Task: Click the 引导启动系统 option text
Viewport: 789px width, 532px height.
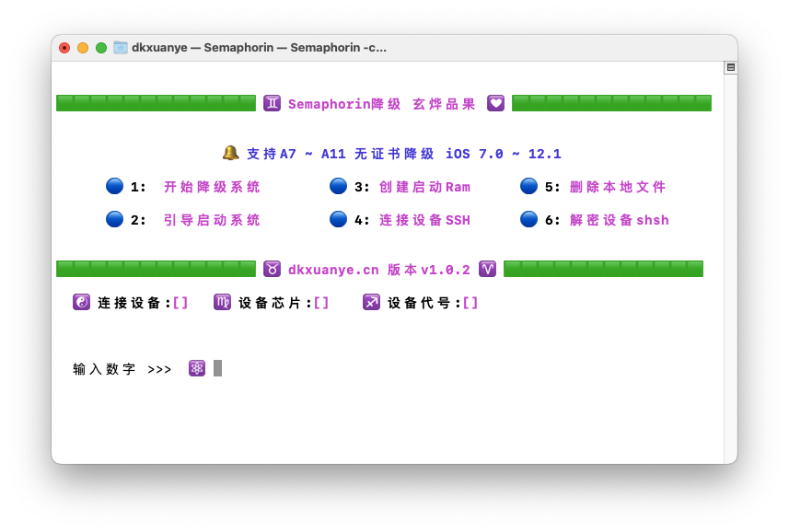Action: 212,220
